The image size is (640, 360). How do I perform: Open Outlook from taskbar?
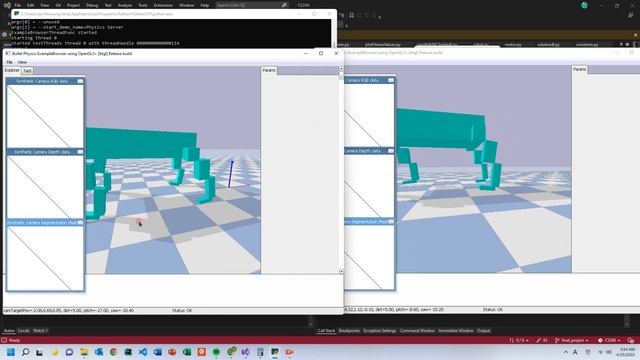pos(99,352)
